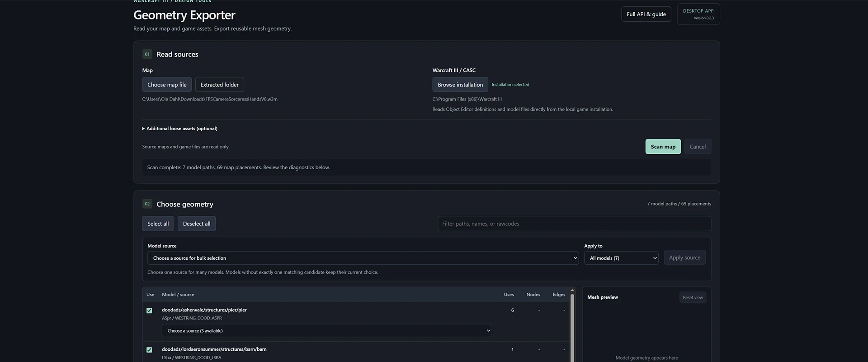
Task: Open the Full API & guide link
Action: [x=646, y=14]
